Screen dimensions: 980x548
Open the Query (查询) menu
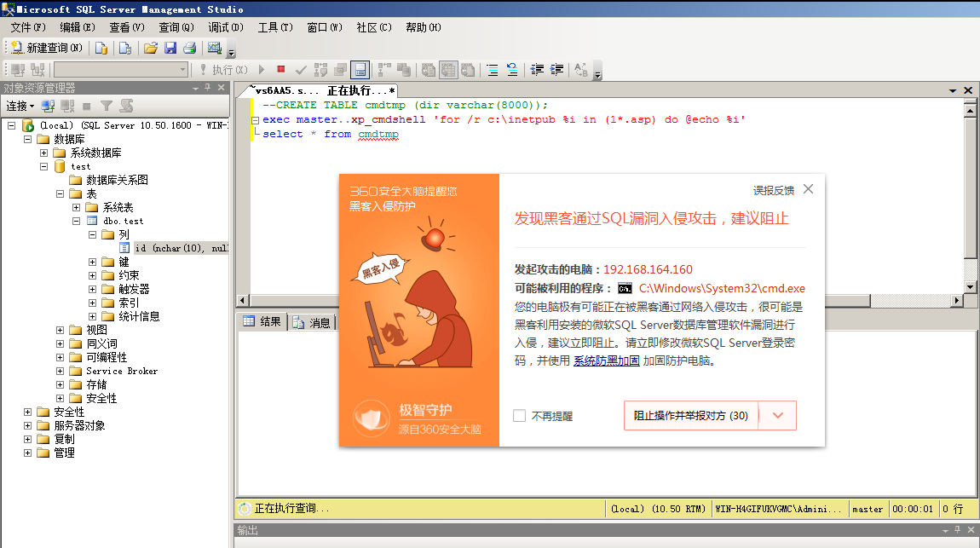[176, 27]
